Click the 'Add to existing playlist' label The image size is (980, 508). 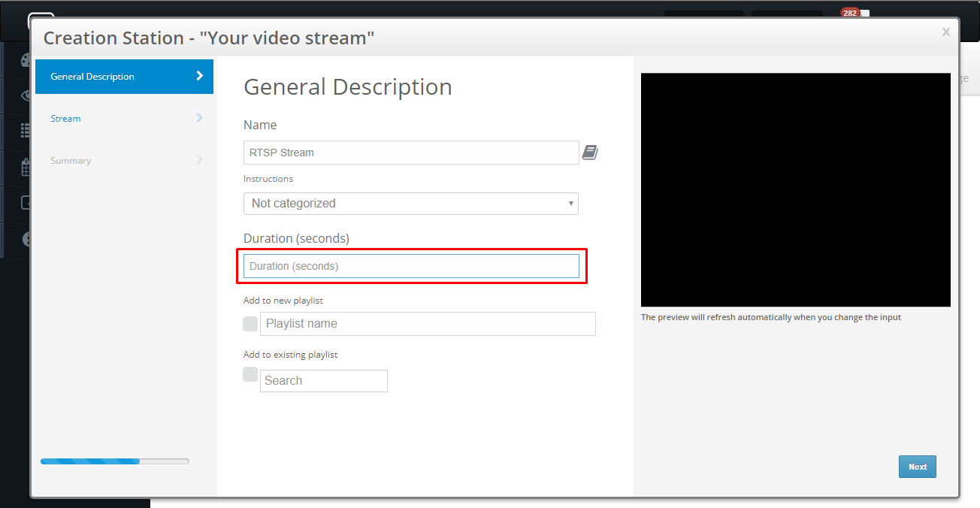[291, 355]
